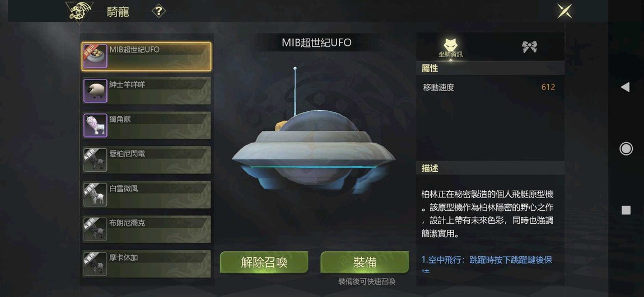The width and height of the screenshot is (644, 297).
Task: Tap the Android home circle button
Action: click(x=626, y=149)
